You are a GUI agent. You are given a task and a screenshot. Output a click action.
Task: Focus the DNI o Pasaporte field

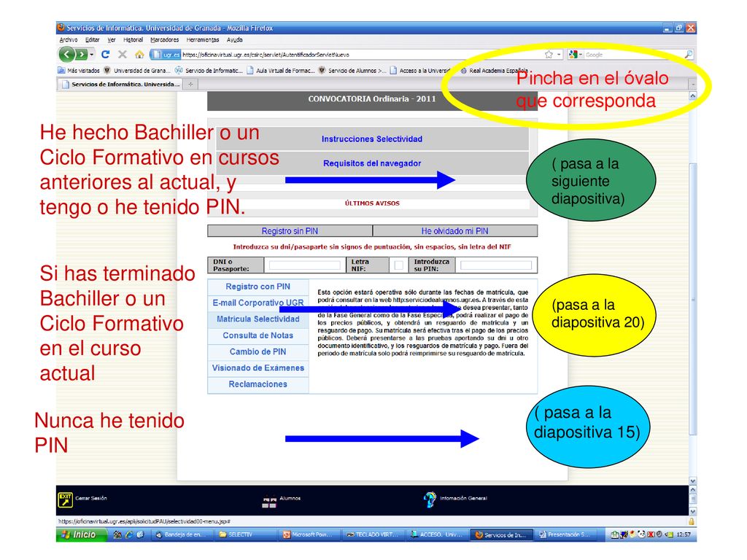(x=304, y=265)
